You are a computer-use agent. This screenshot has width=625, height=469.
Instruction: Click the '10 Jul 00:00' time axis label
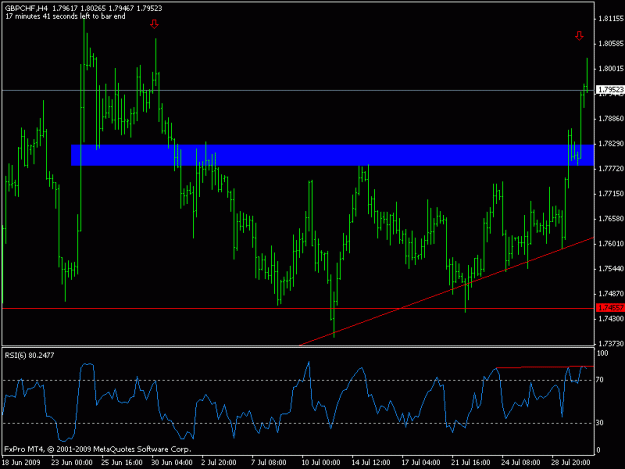tap(321, 462)
